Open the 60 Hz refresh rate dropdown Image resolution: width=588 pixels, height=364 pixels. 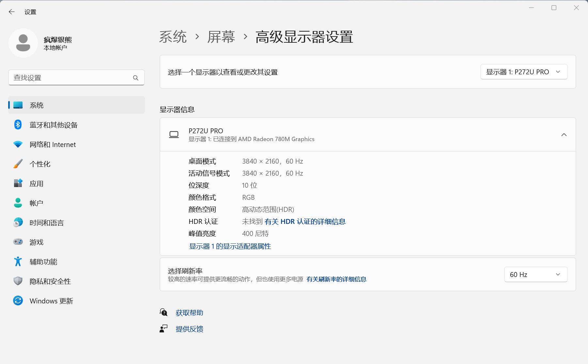535,274
